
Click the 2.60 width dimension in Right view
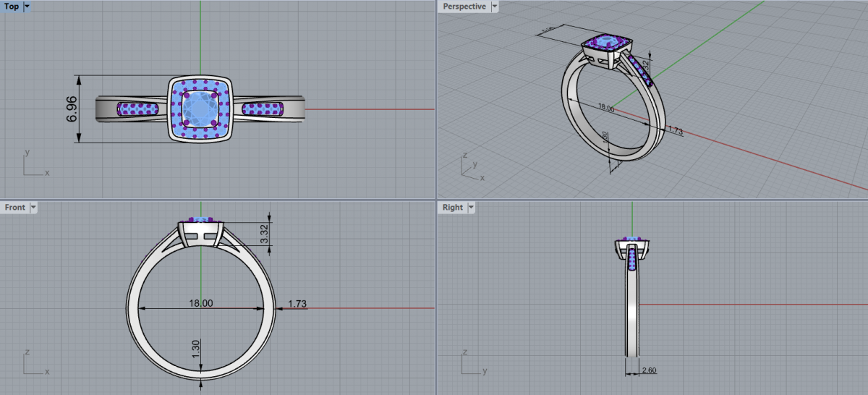point(647,370)
